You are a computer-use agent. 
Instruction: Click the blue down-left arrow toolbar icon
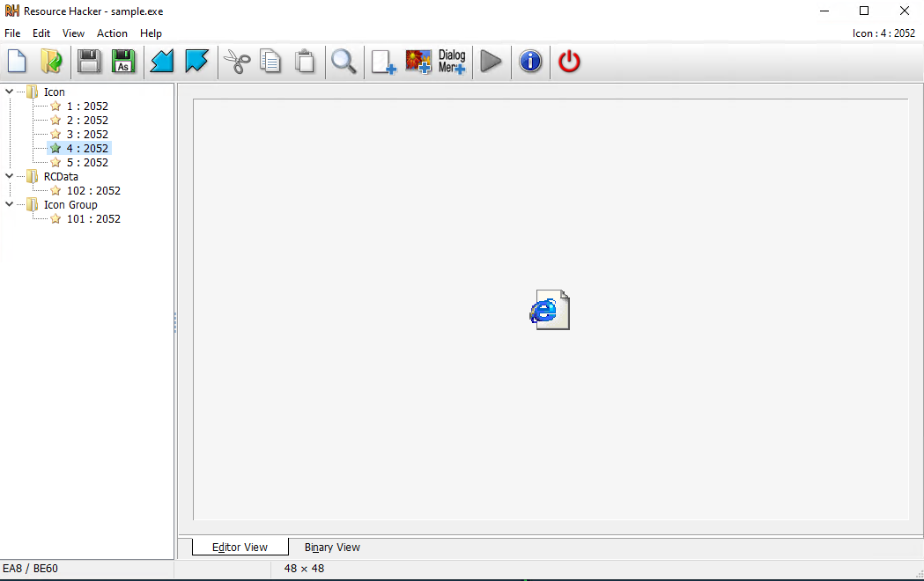(x=162, y=62)
